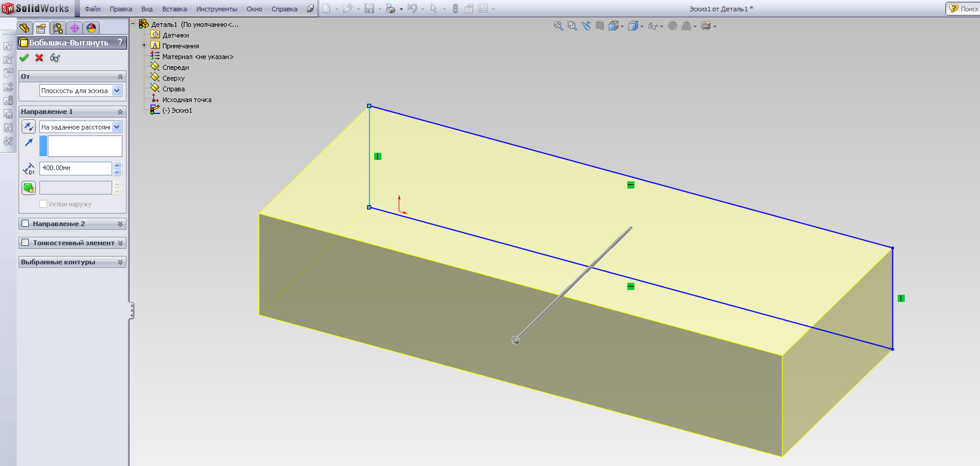Toggle detailed preview glasses icon in property panel
This screenshot has width=980, height=466.
coord(55,58)
